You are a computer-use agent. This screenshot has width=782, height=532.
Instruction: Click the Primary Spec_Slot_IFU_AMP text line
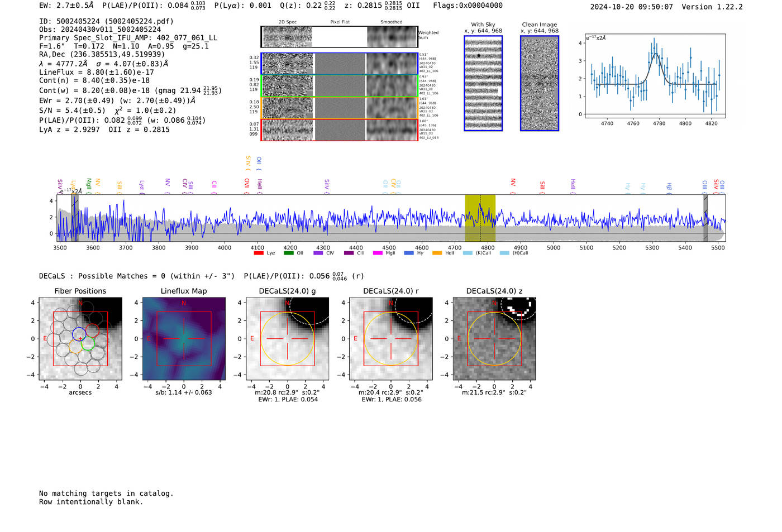128,38
